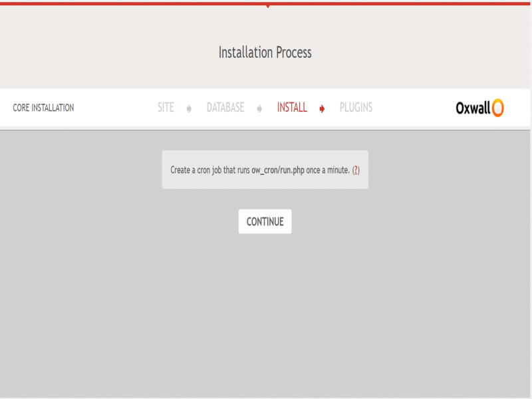532x399 pixels.
Task: Jump to the PLUGINS step
Action: (356, 108)
